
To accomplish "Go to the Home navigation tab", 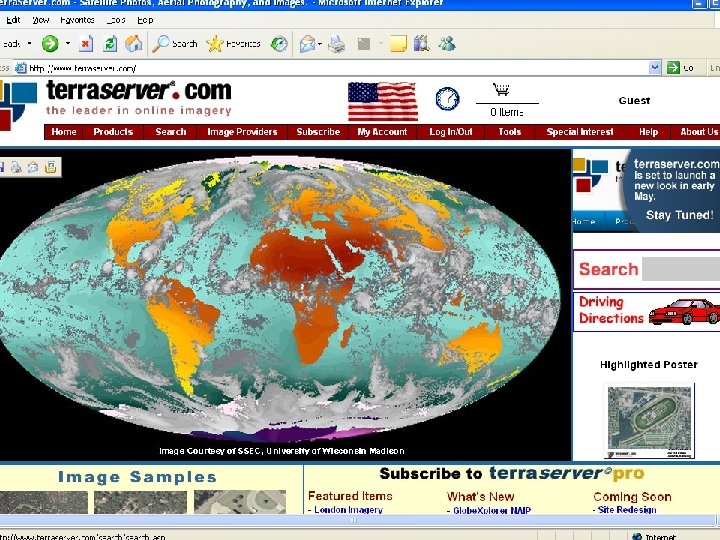I will [64, 132].
